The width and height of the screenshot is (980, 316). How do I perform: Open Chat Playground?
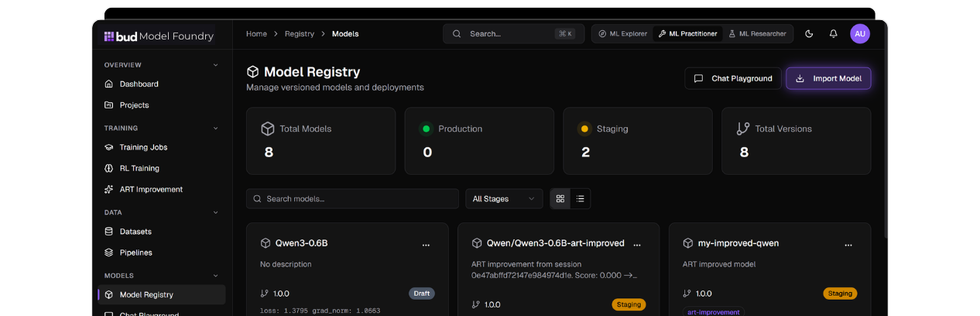coord(733,78)
